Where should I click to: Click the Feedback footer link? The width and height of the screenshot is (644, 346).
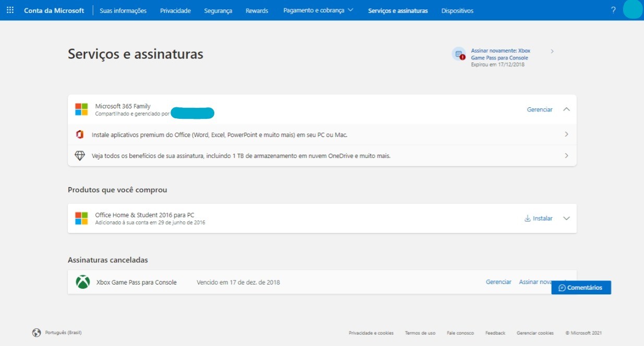495,333
